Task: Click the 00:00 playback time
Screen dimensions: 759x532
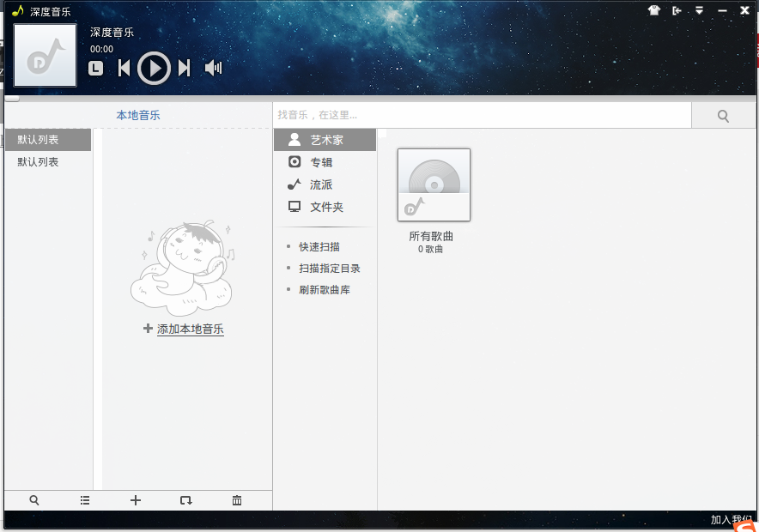Action: 101,49
